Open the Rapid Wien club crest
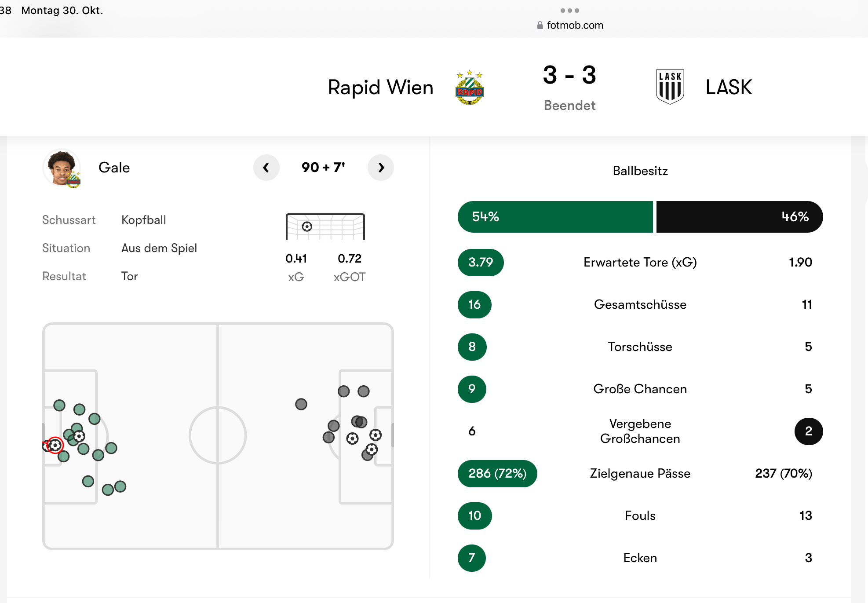The image size is (868, 603). click(470, 87)
